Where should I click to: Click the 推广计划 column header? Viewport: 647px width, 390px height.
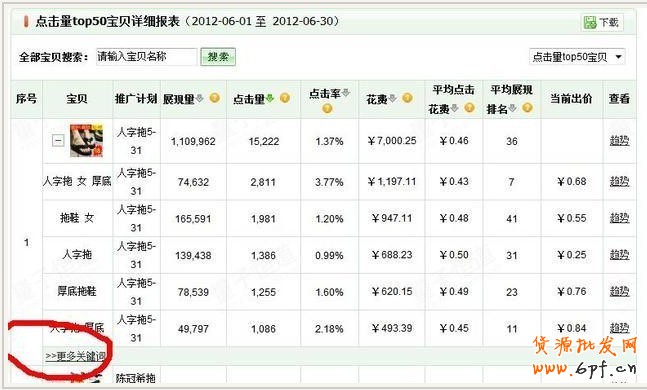(x=136, y=99)
